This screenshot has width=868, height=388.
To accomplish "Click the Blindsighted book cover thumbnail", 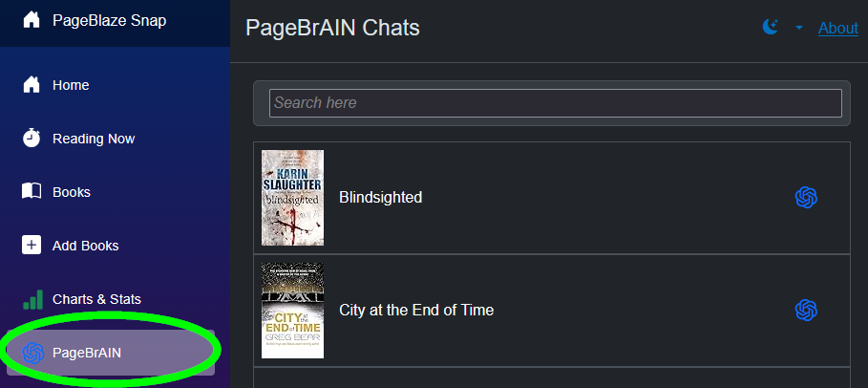I will point(292,198).
